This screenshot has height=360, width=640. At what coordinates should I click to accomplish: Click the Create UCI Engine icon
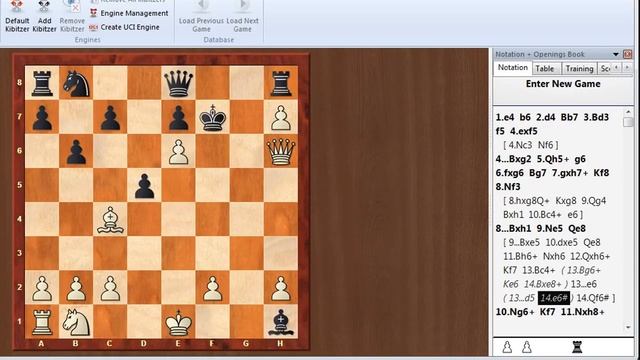pyautogui.click(x=93, y=27)
